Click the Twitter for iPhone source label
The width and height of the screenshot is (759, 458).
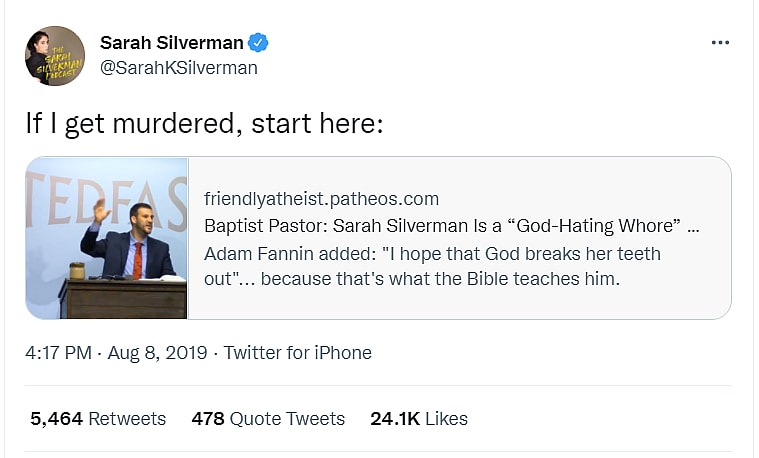(297, 353)
